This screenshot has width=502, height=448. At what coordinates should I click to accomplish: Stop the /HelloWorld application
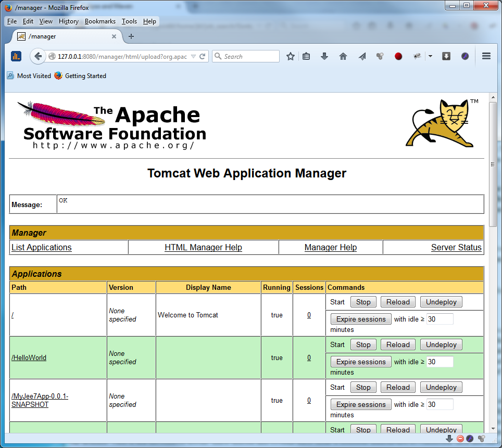363,345
